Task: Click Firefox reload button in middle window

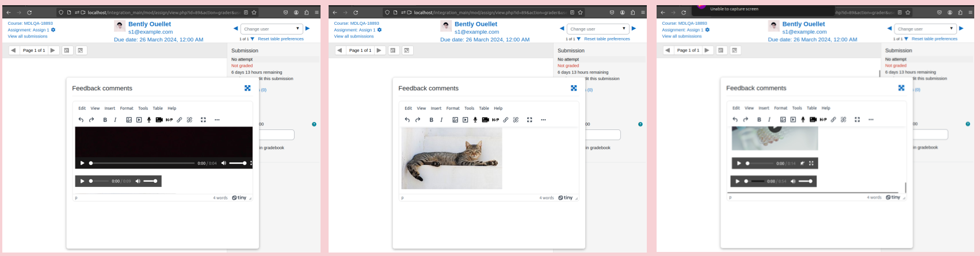Action: coord(356,12)
